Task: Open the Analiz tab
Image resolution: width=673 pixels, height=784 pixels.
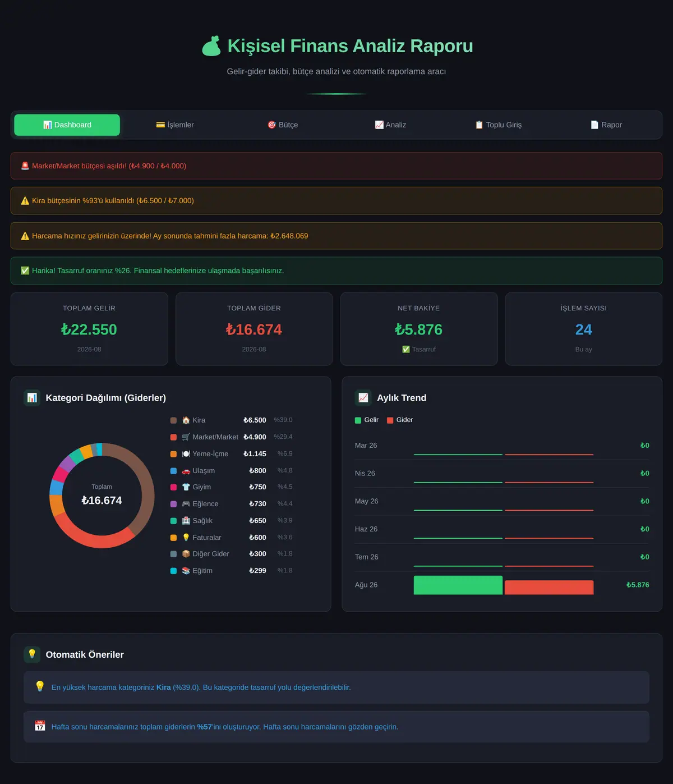Action: point(390,125)
